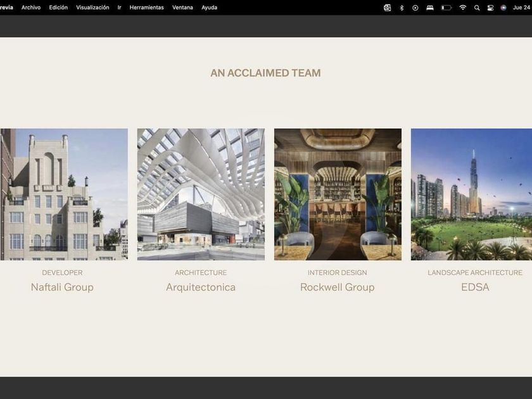Launch Siri from the menu bar

point(503,8)
